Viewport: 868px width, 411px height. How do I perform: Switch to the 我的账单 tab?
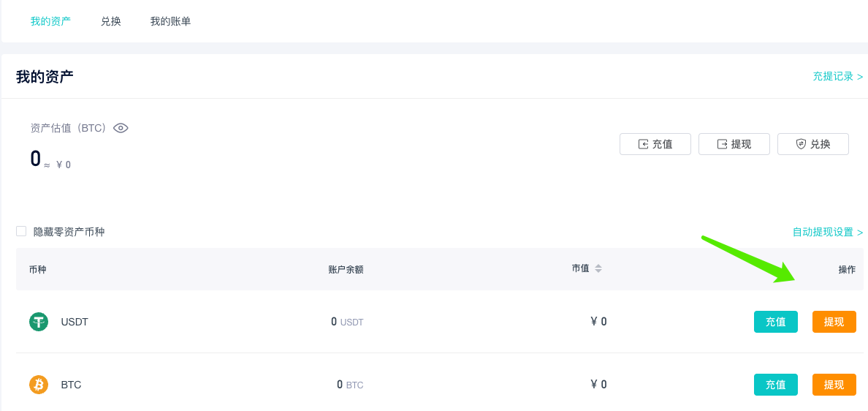coord(170,22)
